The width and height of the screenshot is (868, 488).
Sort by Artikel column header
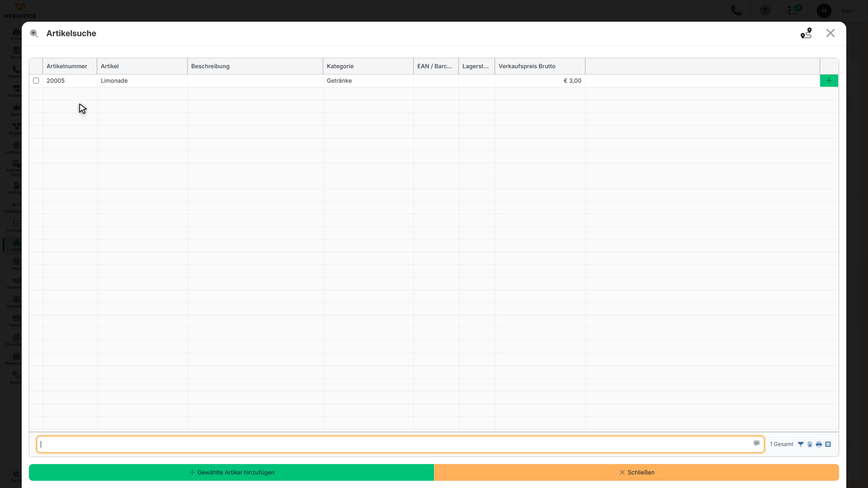[x=142, y=66]
